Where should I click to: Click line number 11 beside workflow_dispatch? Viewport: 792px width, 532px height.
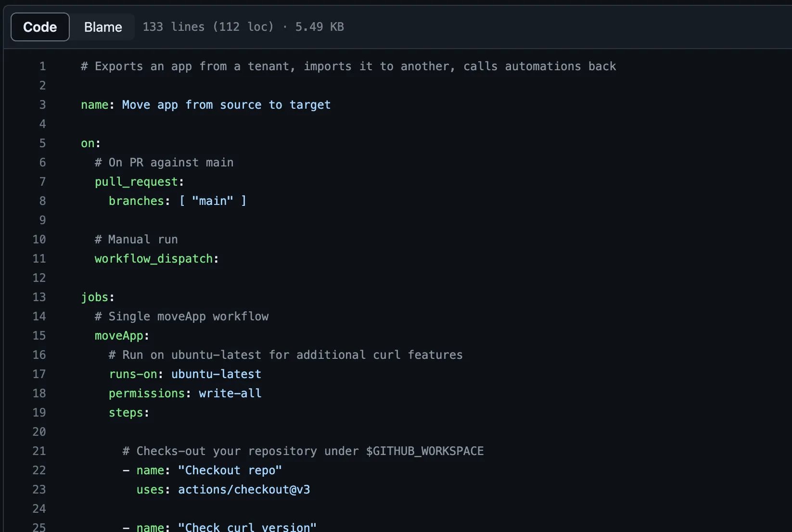click(39, 258)
